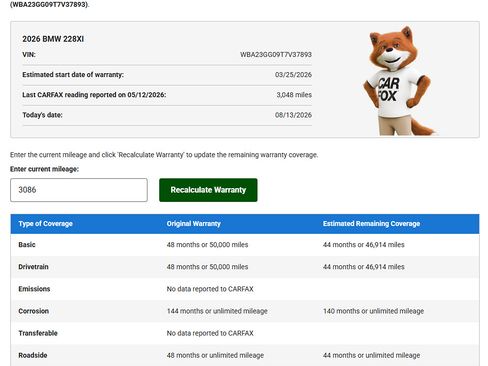Click the Recalculate Warranty button

(x=208, y=190)
